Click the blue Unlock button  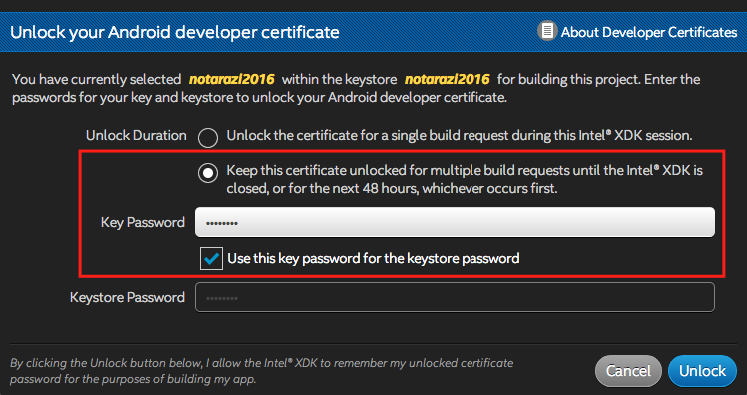tap(702, 371)
